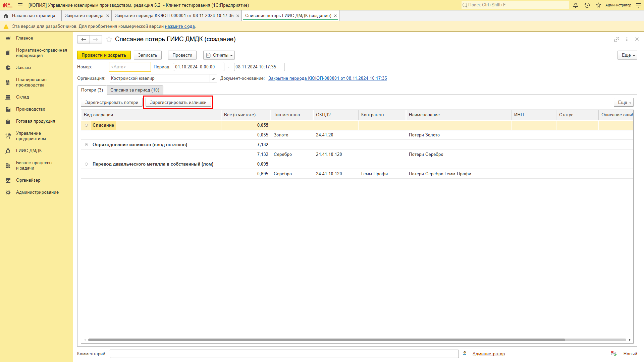Switch to Потери (3) tab
This screenshot has height=362, width=644.
coord(92,90)
